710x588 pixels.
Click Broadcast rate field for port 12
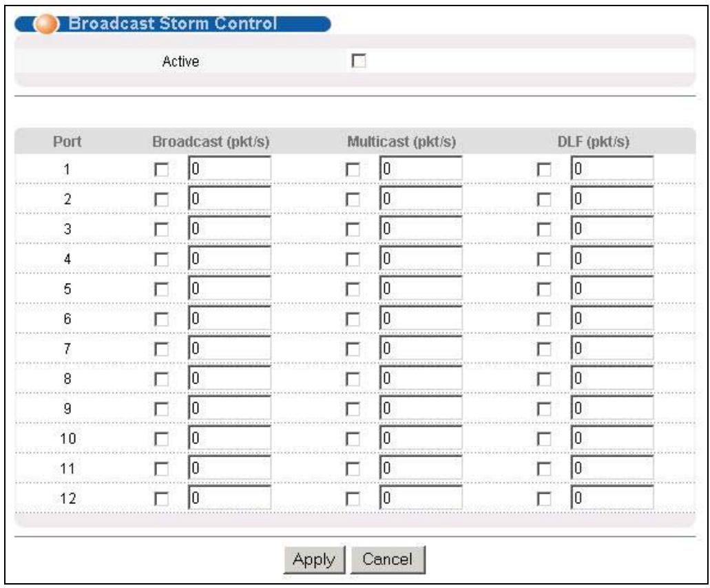tap(229, 497)
